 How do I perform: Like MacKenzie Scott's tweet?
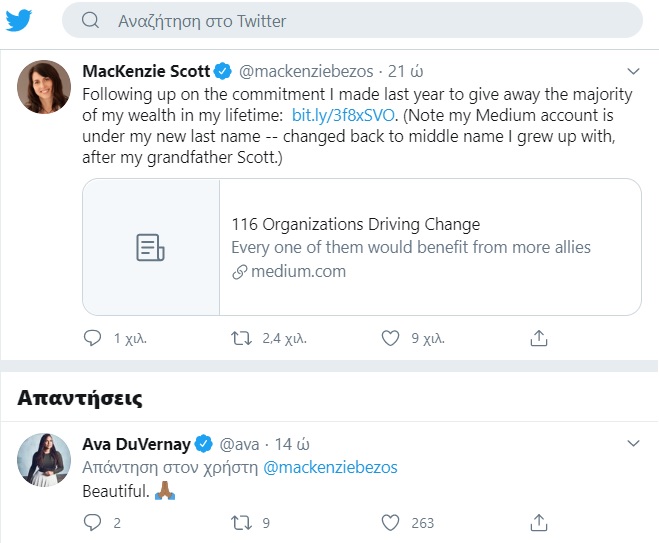[391, 339]
